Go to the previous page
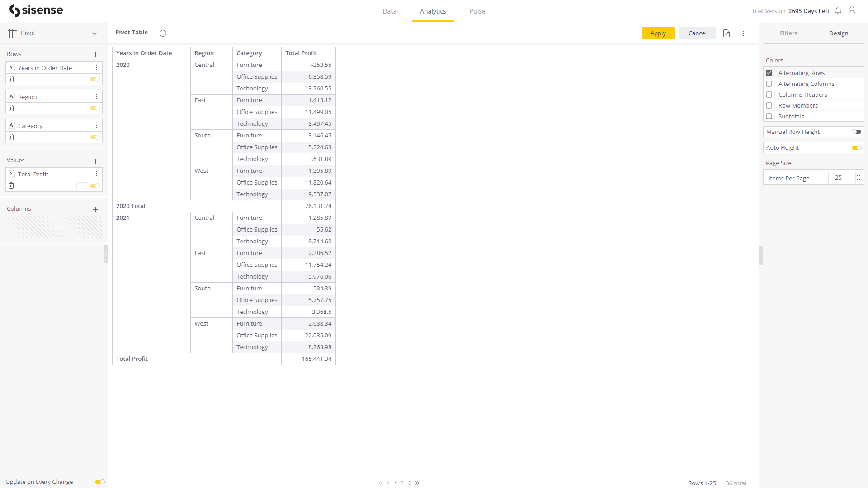The height and width of the screenshot is (488, 868). pyautogui.click(x=388, y=483)
